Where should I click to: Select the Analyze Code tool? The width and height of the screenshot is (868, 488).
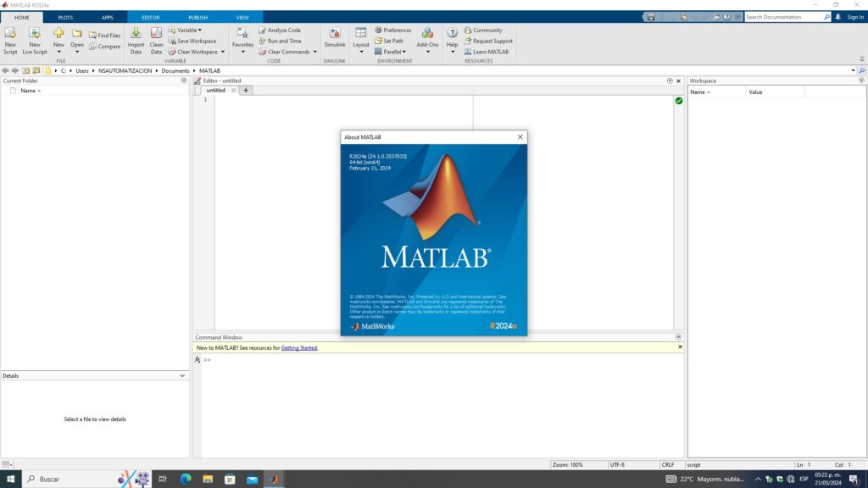[x=281, y=30]
